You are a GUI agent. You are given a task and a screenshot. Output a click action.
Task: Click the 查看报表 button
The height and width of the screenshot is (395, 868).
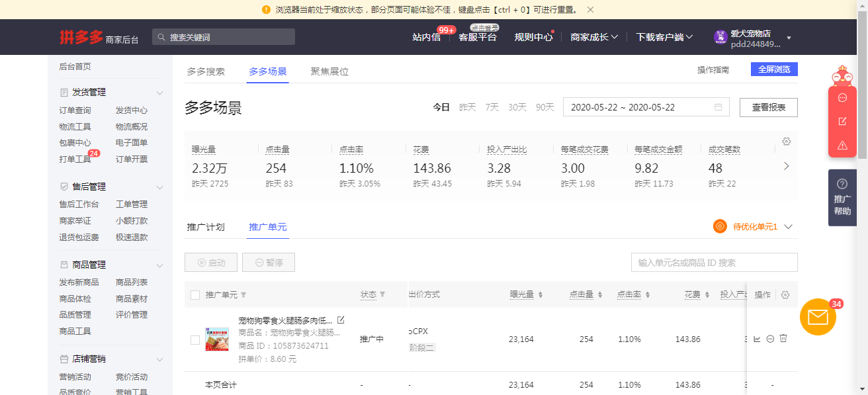(x=769, y=107)
